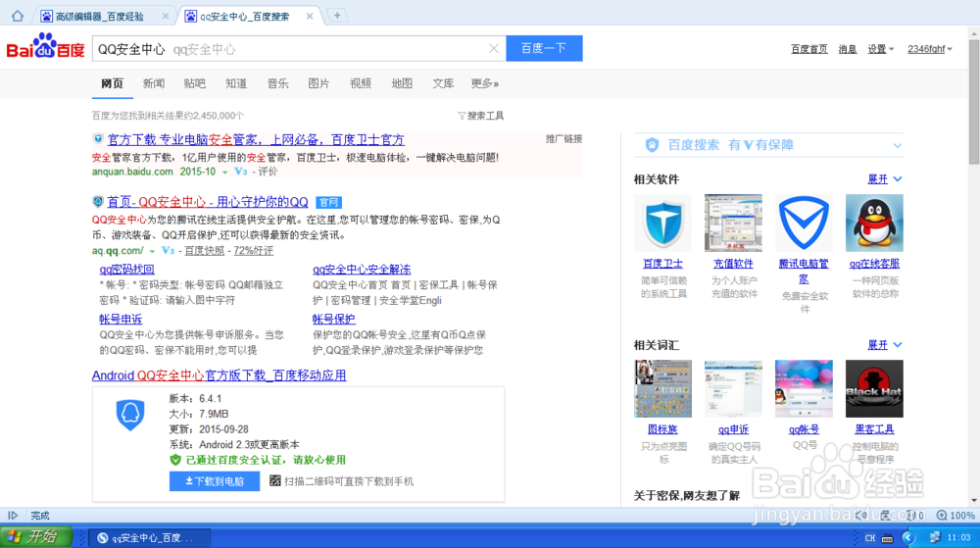Open 百度首页 link
The image size is (980, 548).
tap(808, 49)
